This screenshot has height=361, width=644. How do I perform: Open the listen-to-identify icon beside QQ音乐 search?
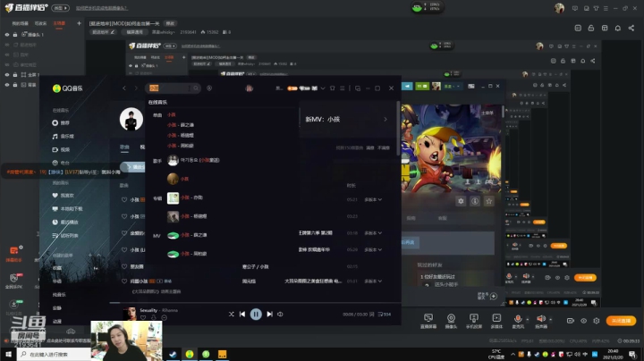click(x=209, y=88)
